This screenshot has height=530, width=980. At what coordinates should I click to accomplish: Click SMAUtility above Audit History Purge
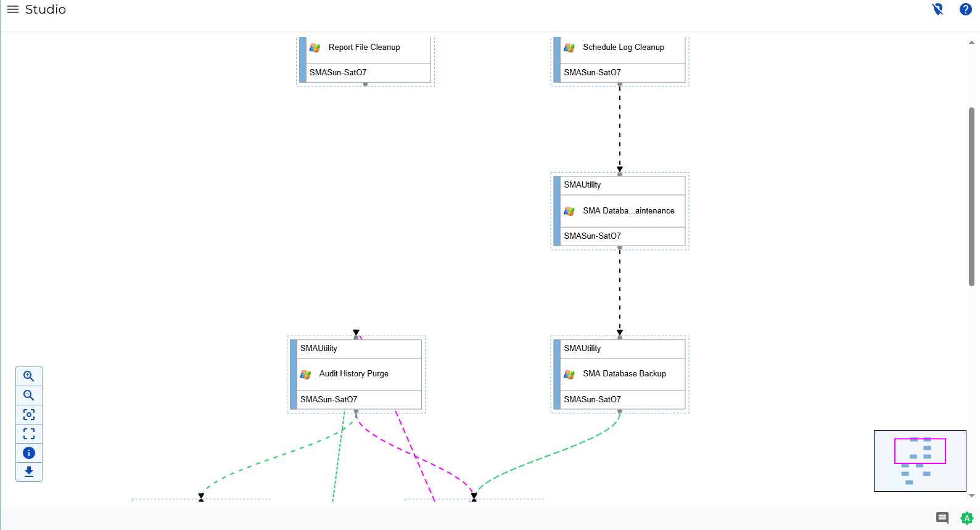pyautogui.click(x=319, y=349)
